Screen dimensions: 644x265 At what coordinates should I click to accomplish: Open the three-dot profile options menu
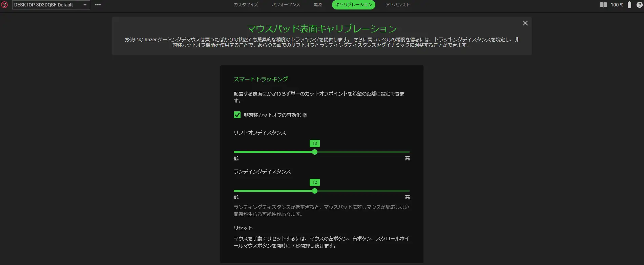point(98,5)
